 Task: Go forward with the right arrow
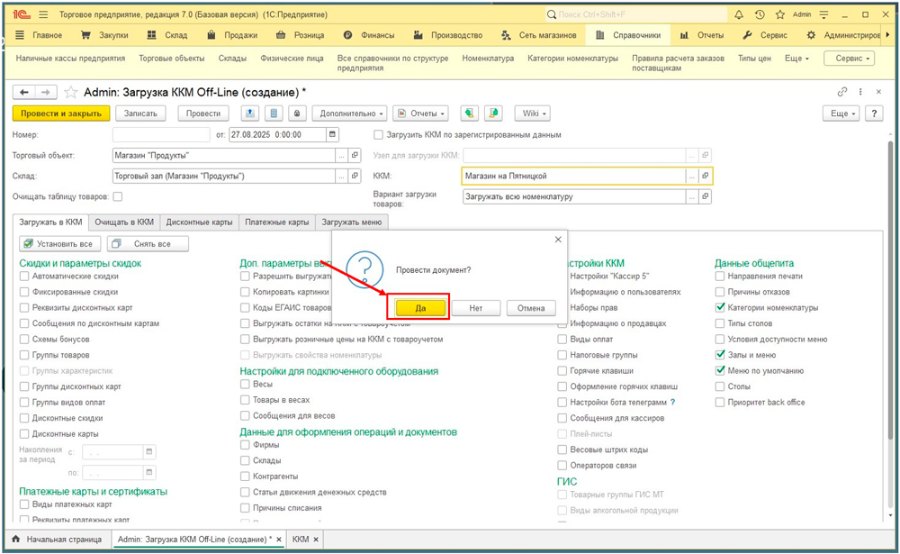[x=46, y=92]
